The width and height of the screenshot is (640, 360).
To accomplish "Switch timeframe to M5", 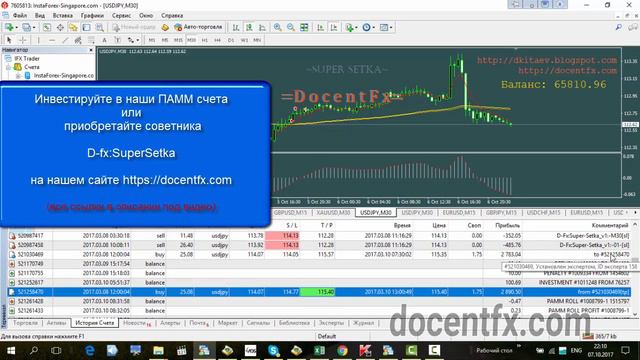I will tap(165, 40).
